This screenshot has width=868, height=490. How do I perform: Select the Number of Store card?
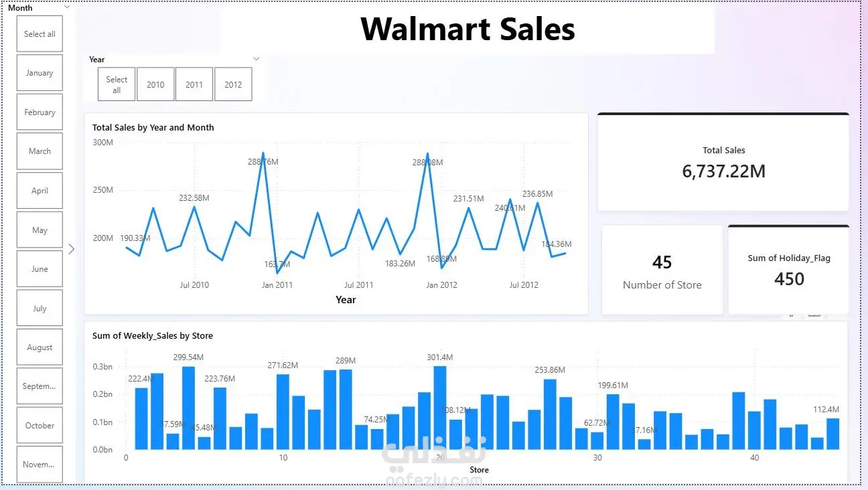pyautogui.click(x=662, y=270)
